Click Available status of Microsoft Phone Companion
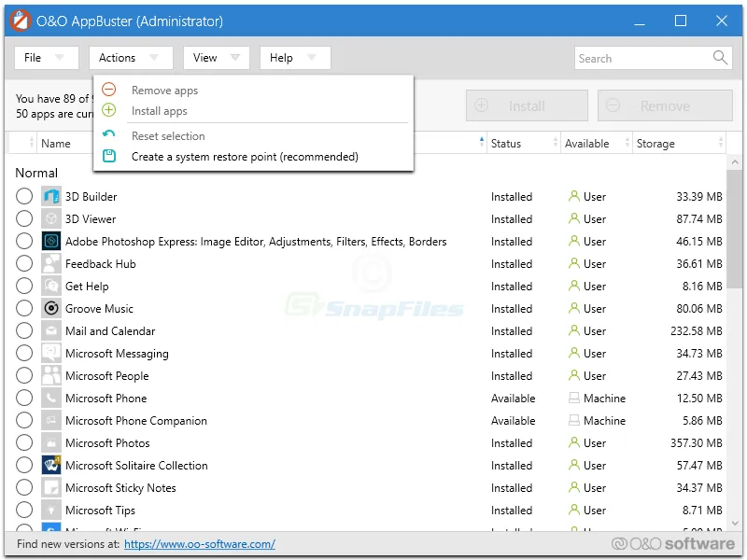The width and height of the screenshot is (747, 560). click(513, 421)
